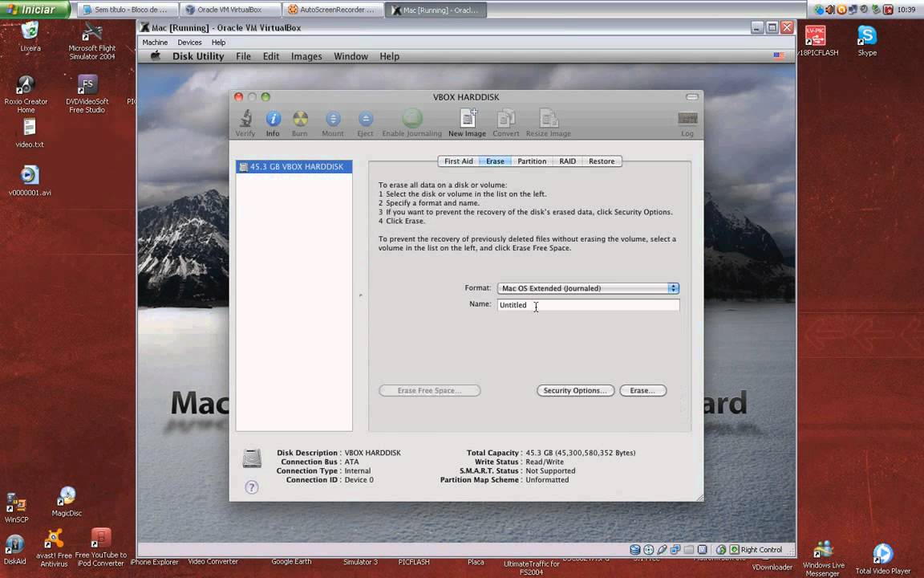924x578 pixels.
Task: Click the VirtualBox optical disc status icon
Action: [649, 550]
